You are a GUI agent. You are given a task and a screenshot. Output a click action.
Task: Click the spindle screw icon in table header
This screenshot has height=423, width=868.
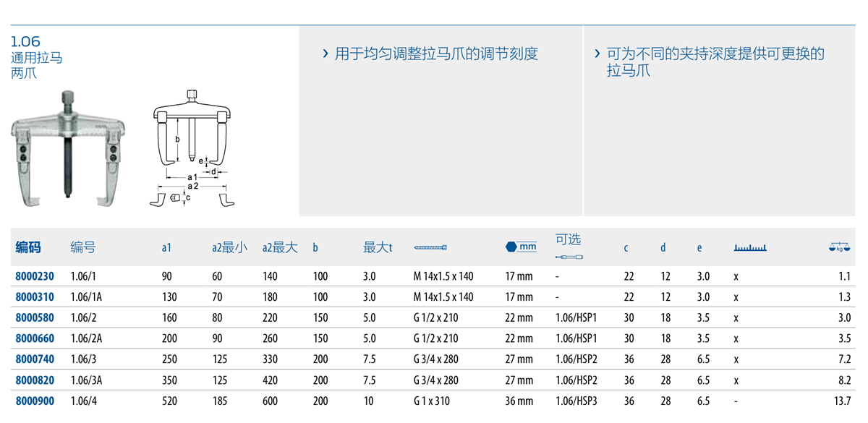tap(430, 247)
